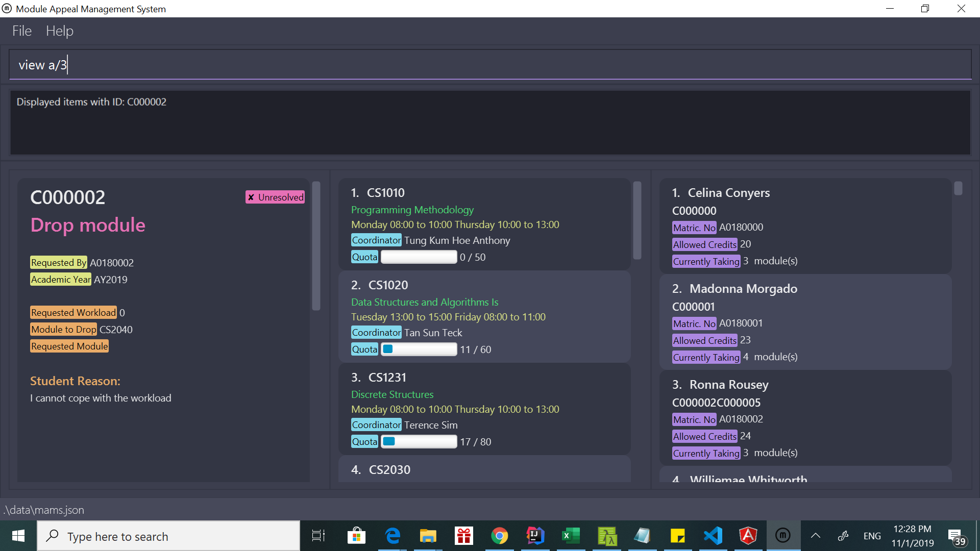Click the Unresolved status badge
980x551 pixels.
coord(275,197)
